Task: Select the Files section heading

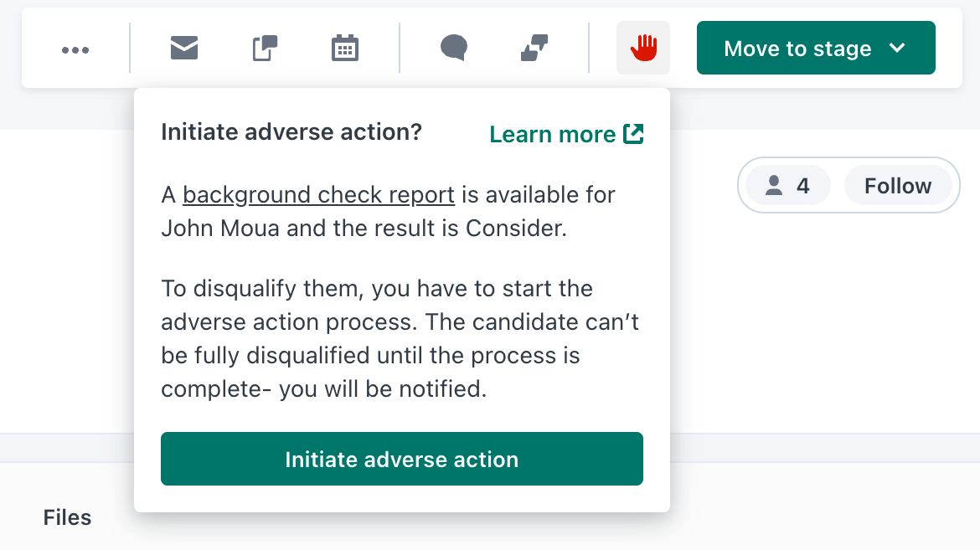Action: [67, 517]
